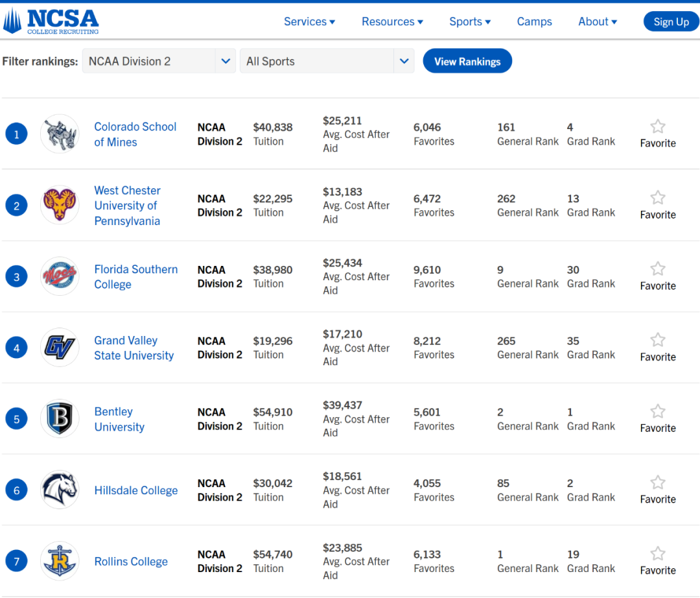
Task: Select the $25,211 average cost value
Action: click(x=342, y=121)
